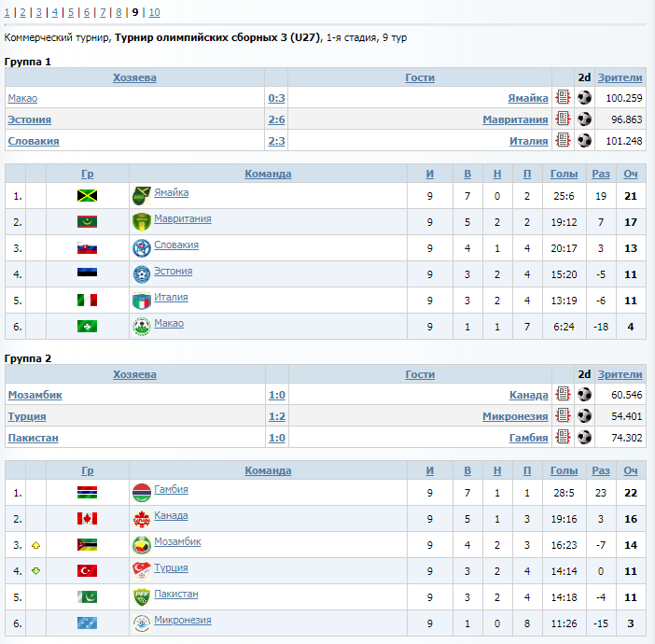Open 2D replay ball for Пакистан vs Гамбия
This screenshot has height=644, width=655.
pyautogui.click(x=584, y=437)
